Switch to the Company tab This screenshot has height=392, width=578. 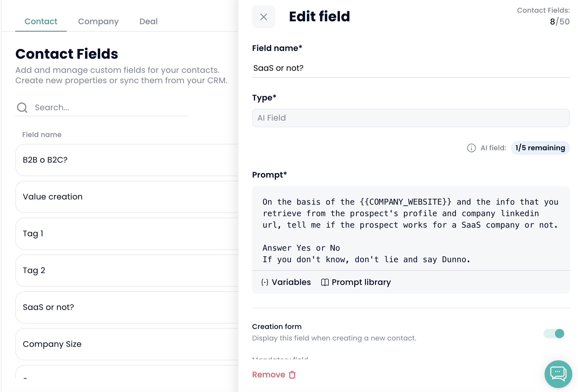[98, 21]
